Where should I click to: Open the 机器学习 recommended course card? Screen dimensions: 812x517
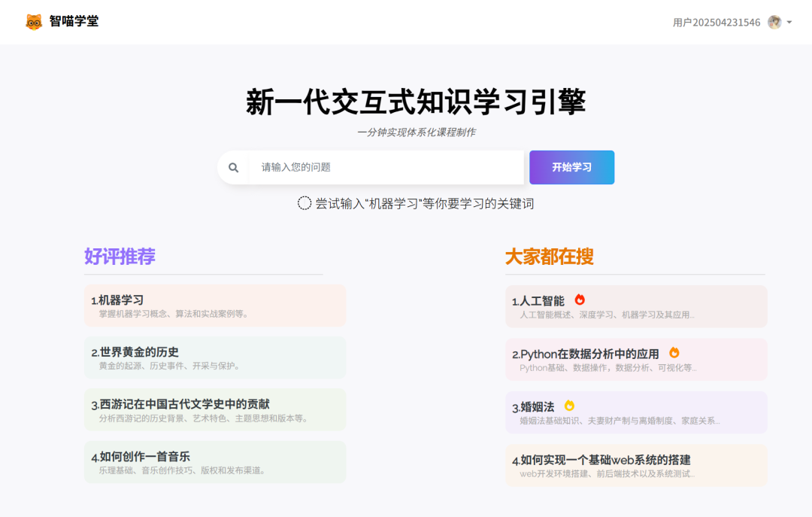click(x=216, y=305)
